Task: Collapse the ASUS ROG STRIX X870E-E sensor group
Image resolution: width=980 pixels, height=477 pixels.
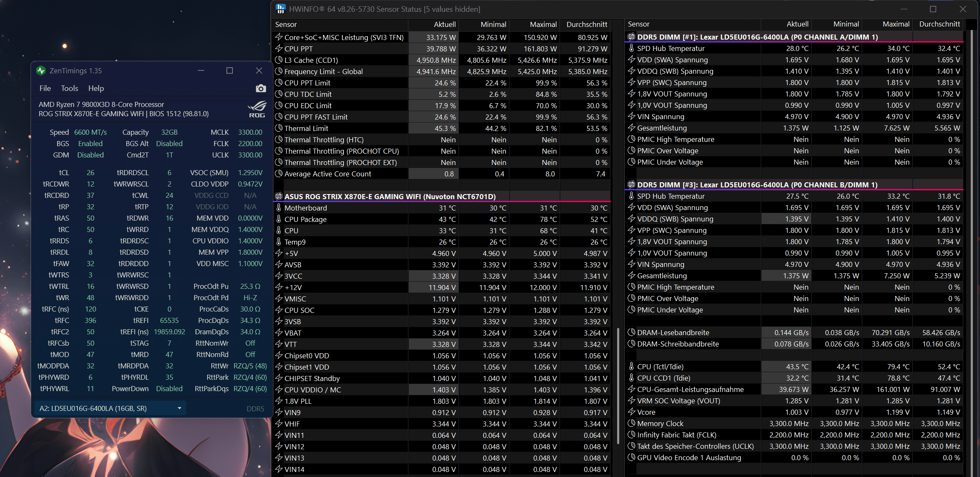Action: click(389, 197)
